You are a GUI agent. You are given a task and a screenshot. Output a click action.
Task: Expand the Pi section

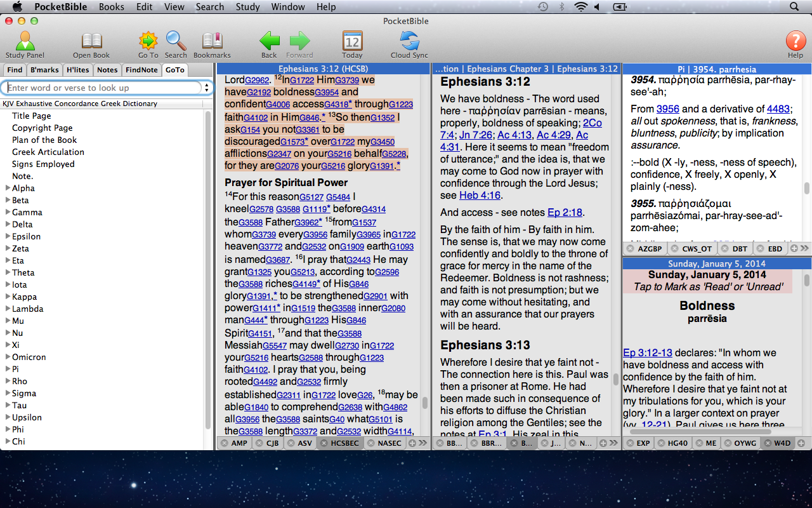(x=8, y=369)
